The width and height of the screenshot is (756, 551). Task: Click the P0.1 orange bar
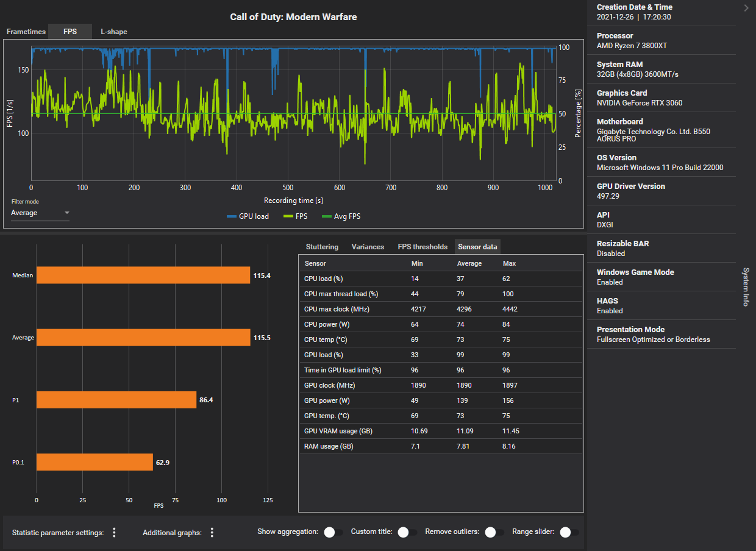click(94, 462)
